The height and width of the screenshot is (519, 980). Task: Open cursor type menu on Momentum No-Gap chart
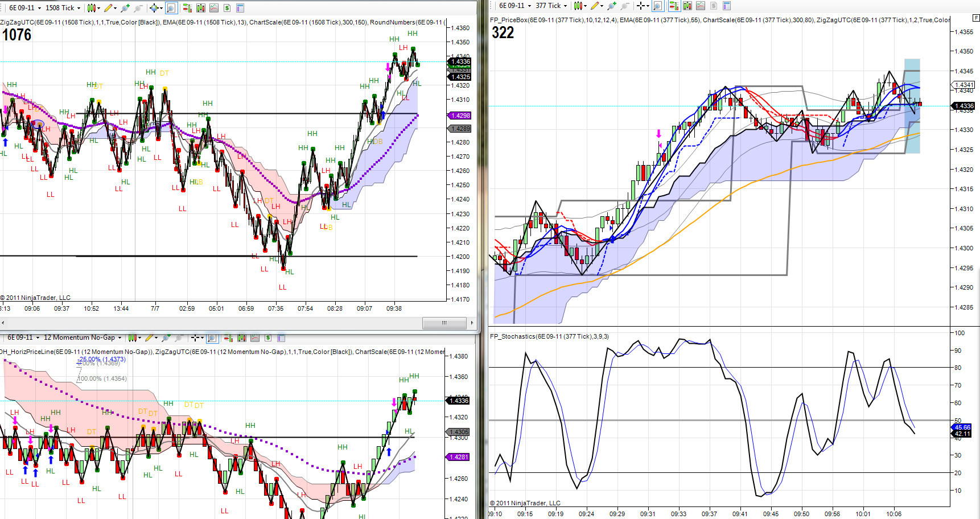pos(196,337)
